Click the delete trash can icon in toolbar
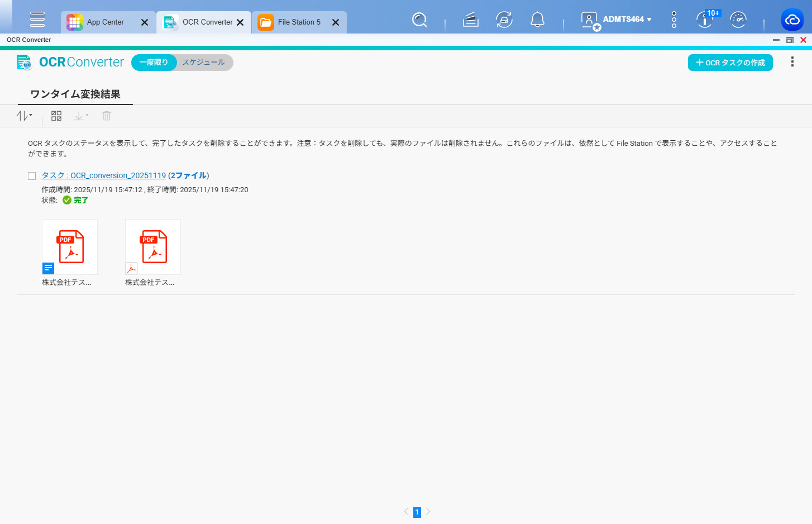 coord(107,116)
